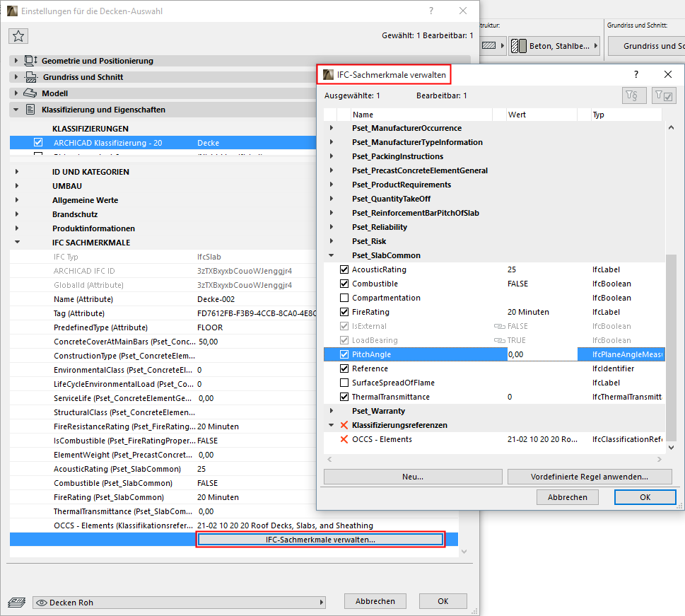The image size is (685, 616).
Task: Click the funnel-with-checkmark filter icon
Action: coord(663,96)
